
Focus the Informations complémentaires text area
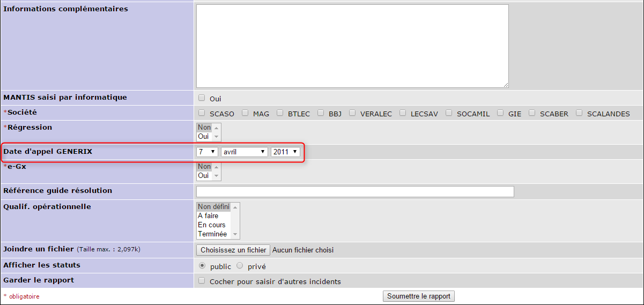(x=352, y=46)
